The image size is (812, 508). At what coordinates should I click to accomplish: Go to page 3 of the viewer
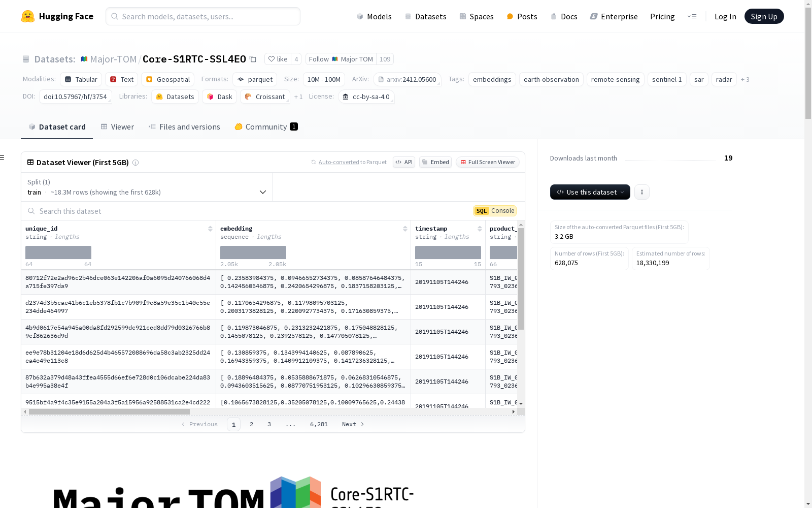pyautogui.click(x=269, y=424)
